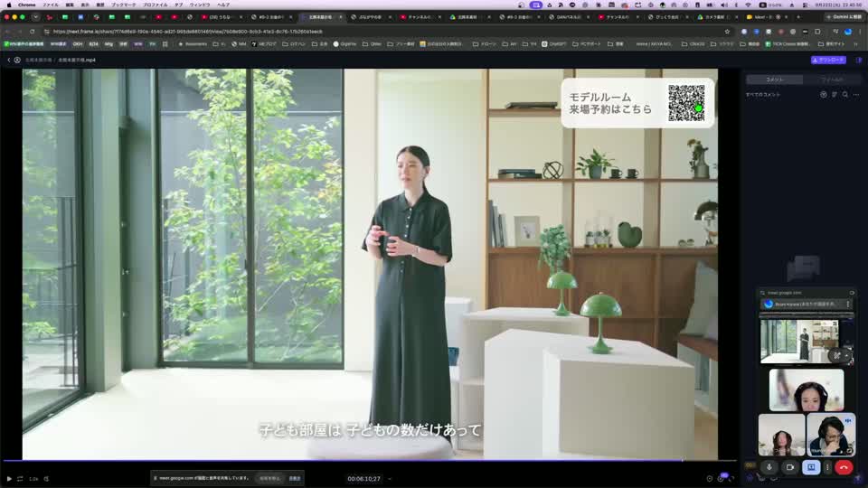Click the parent folder breadcrumb link
Image resolution: width=868 pixels, height=488 pixels.
click(38, 60)
